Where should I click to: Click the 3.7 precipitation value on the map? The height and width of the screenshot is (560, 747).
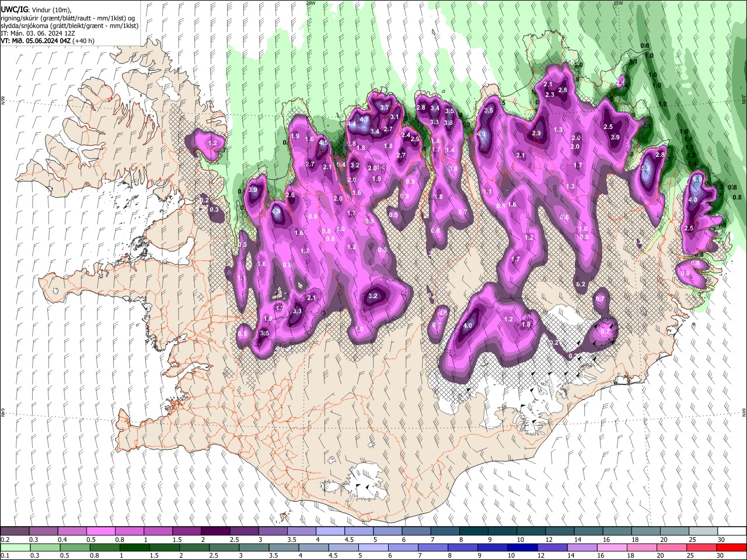[x=385, y=108]
